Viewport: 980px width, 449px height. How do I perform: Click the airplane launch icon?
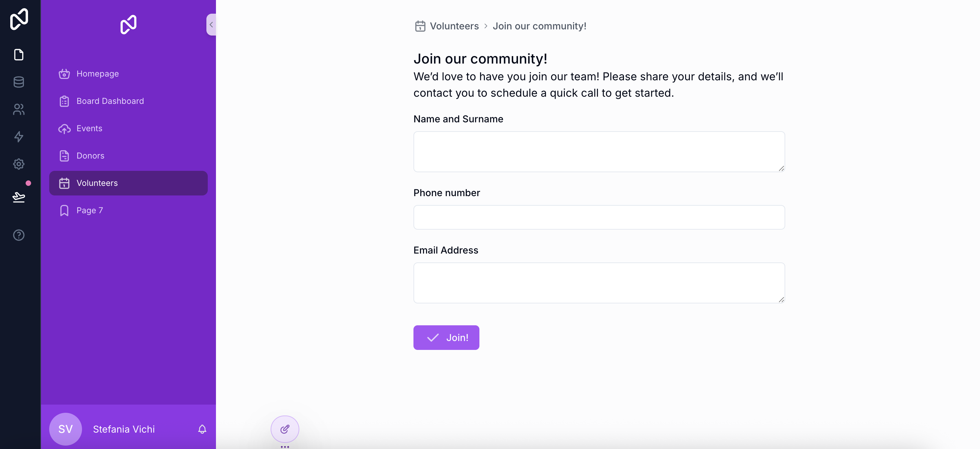tap(19, 197)
